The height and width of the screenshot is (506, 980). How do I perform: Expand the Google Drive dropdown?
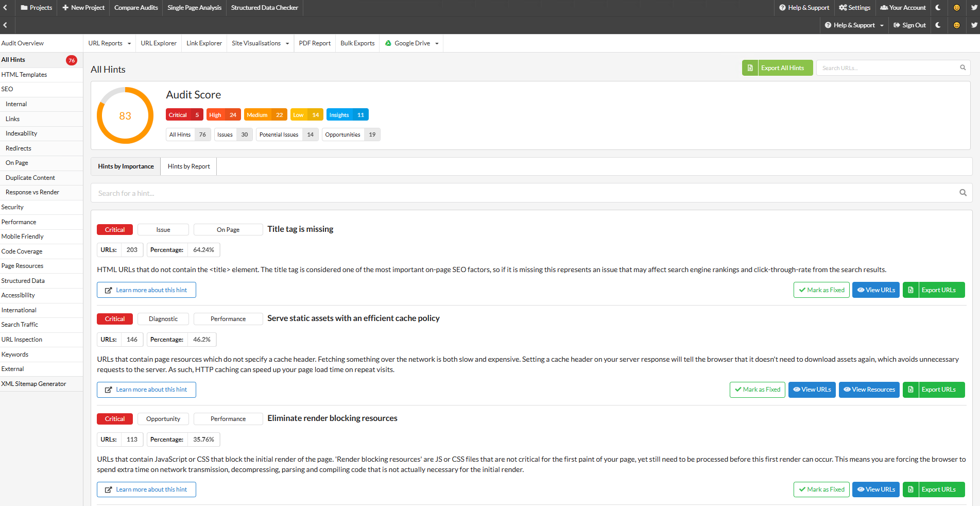click(x=411, y=43)
